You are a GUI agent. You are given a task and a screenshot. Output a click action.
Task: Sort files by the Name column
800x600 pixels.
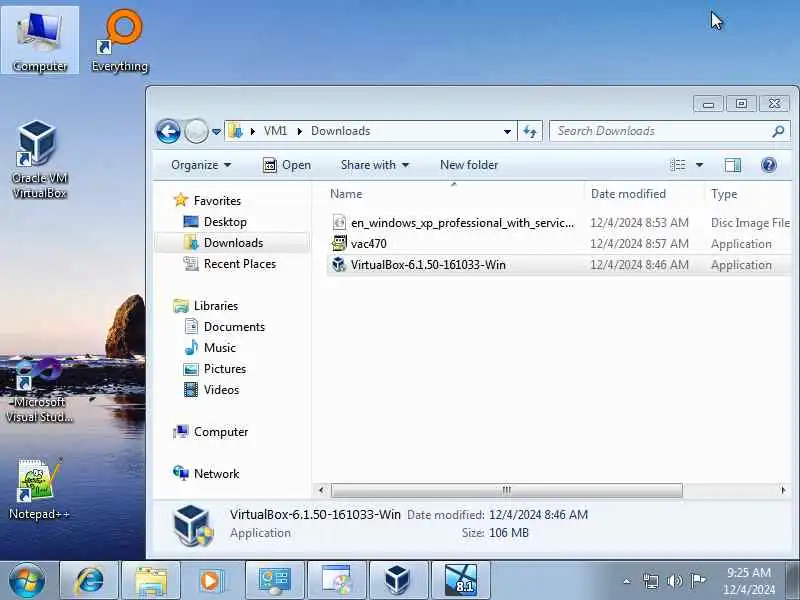[x=346, y=194]
